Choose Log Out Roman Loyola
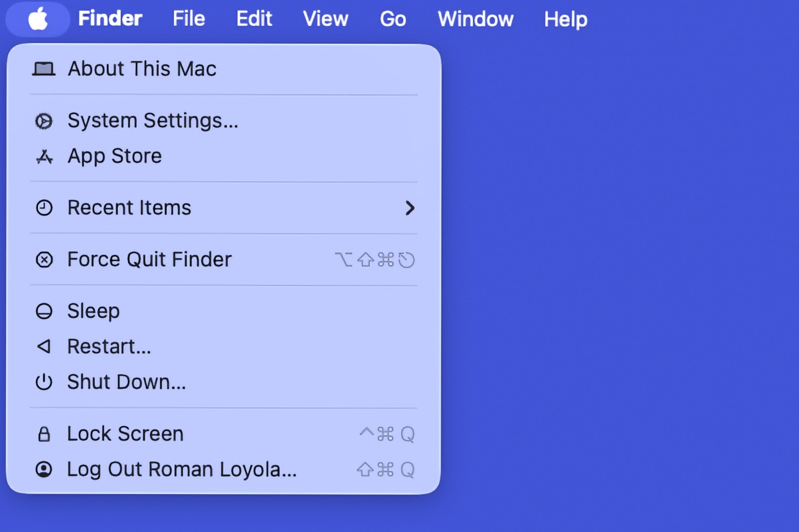This screenshot has height=532, width=799. point(182,469)
